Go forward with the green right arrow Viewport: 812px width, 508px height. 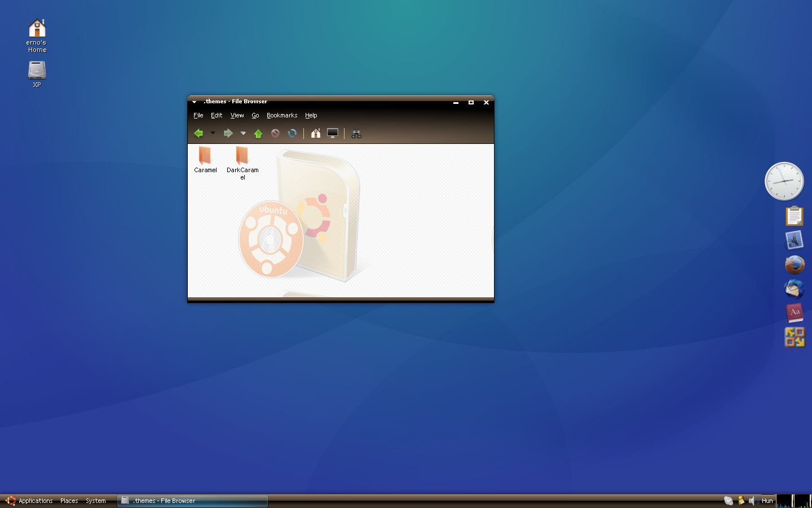(x=228, y=133)
